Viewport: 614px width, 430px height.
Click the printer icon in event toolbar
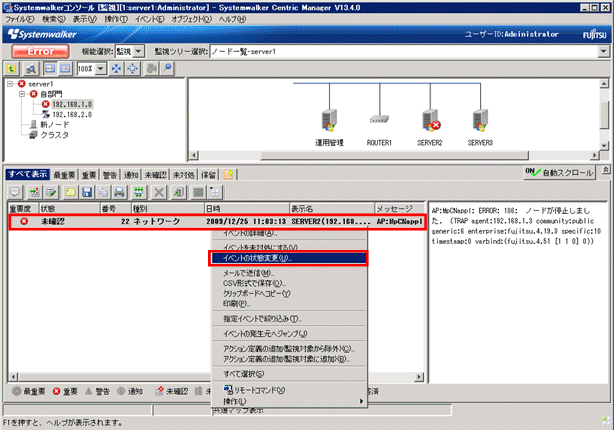[x=119, y=192]
